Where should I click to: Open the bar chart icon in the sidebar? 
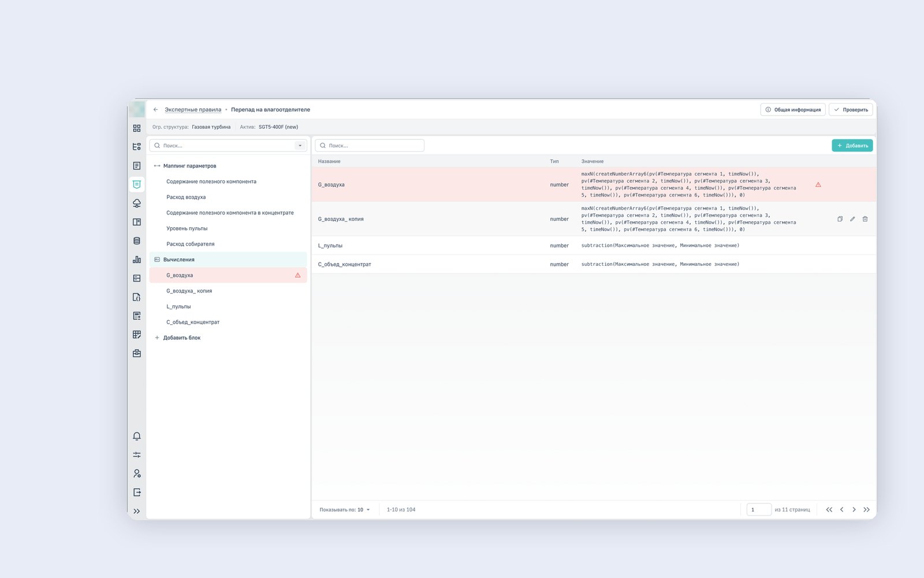[137, 260]
